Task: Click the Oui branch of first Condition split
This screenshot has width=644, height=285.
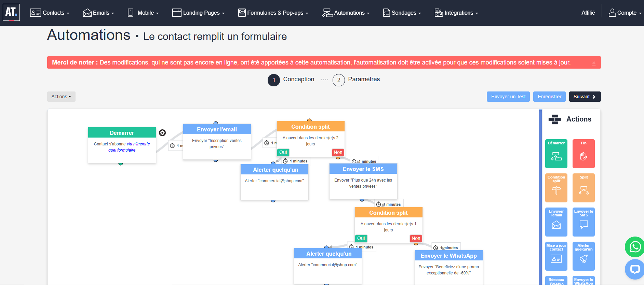Action: pos(283,153)
